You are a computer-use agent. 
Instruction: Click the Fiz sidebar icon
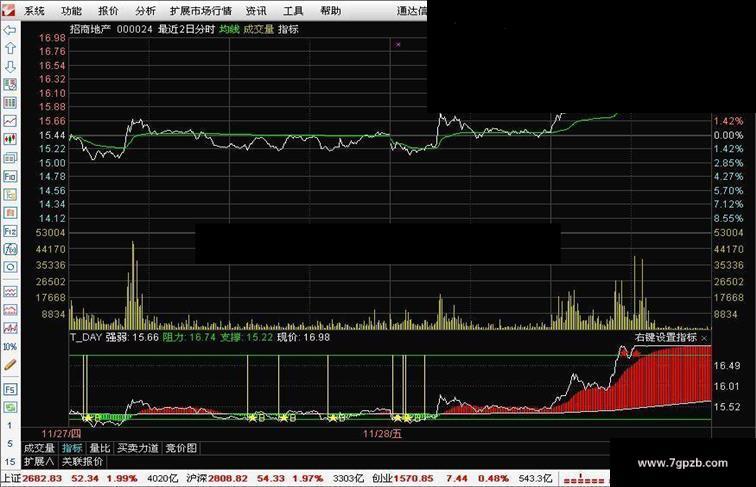tap(10, 231)
